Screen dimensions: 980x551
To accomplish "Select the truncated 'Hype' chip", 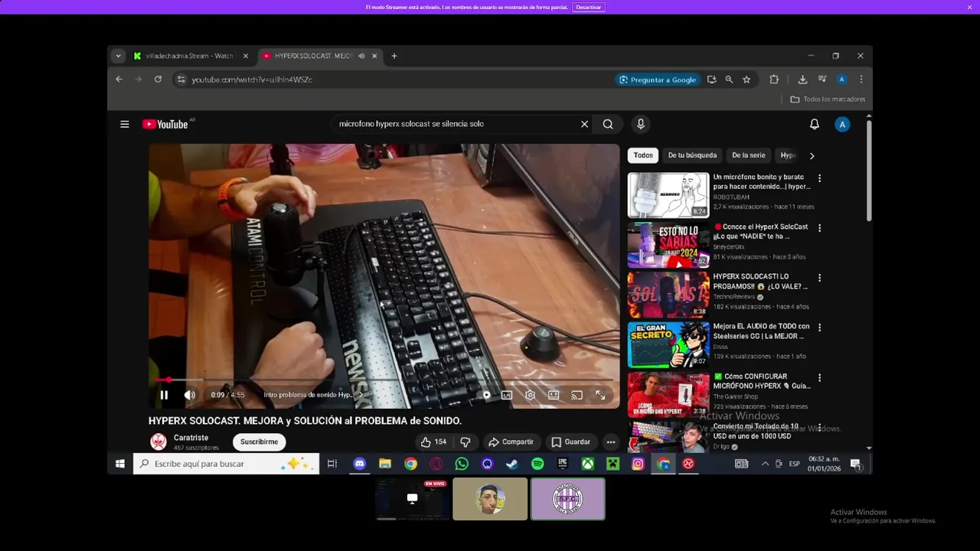I will click(x=788, y=155).
